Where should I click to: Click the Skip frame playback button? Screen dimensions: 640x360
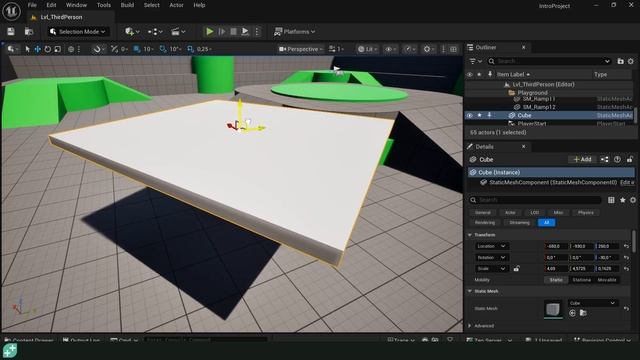point(222,31)
